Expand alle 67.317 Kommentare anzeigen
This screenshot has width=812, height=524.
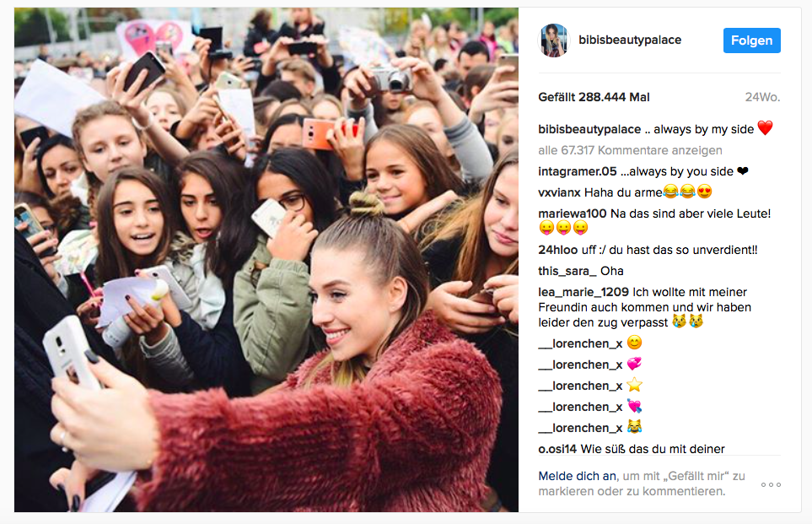pos(630,150)
